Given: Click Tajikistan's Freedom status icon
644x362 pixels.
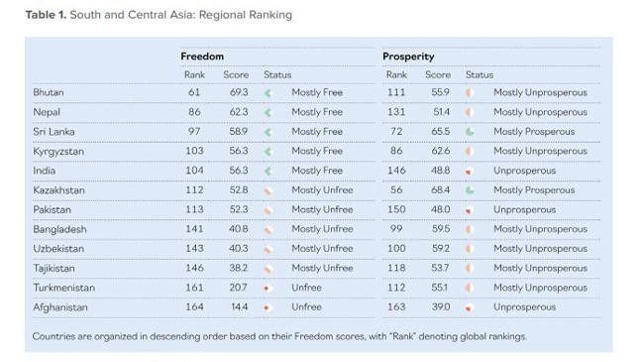Looking at the screenshot, I should [x=268, y=269].
